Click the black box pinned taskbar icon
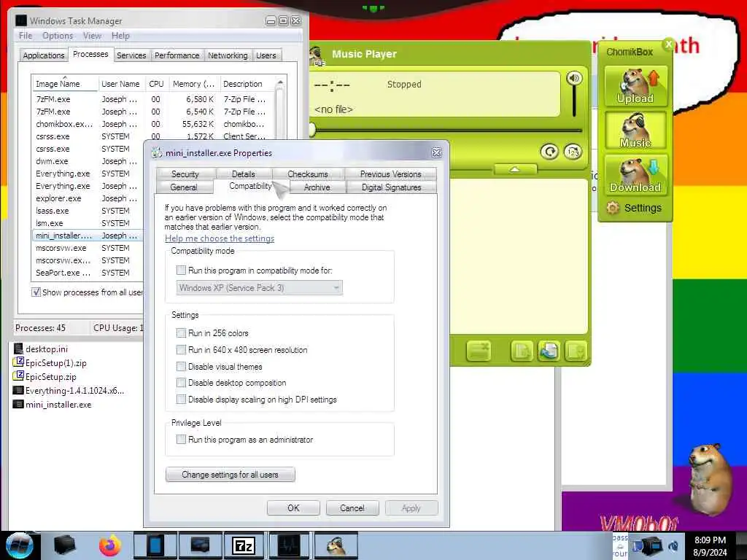The width and height of the screenshot is (747, 560). point(64,545)
